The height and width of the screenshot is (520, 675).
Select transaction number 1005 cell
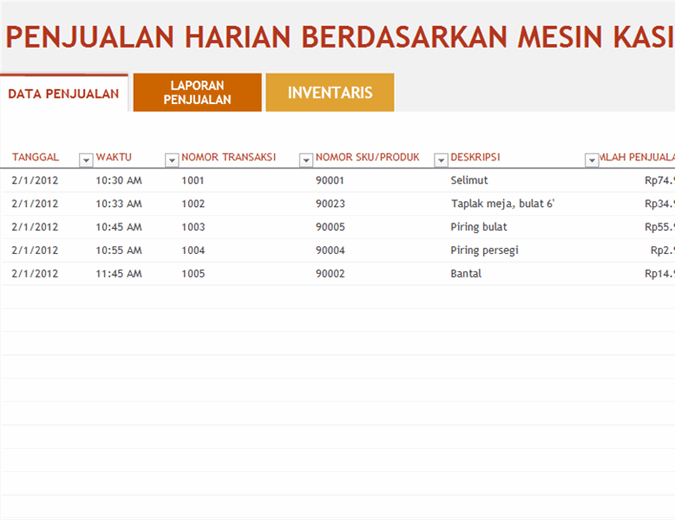pyautogui.click(x=193, y=273)
